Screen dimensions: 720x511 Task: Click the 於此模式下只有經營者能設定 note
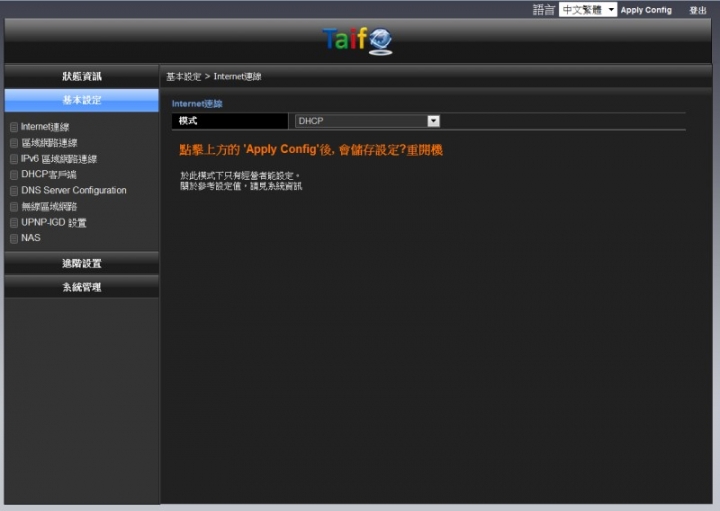coord(240,176)
